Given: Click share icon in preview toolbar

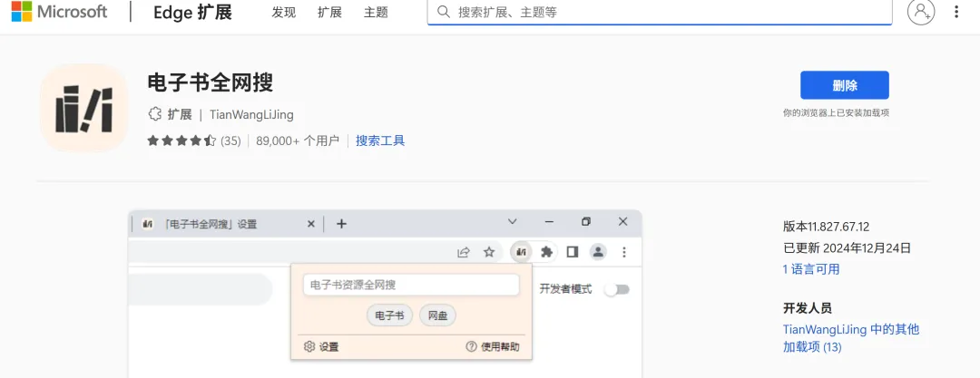Looking at the screenshot, I should coord(463,252).
